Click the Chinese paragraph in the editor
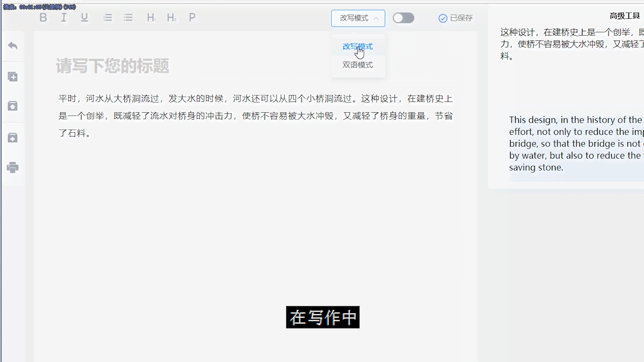The height and width of the screenshot is (362, 644). pyautogui.click(x=256, y=116)
